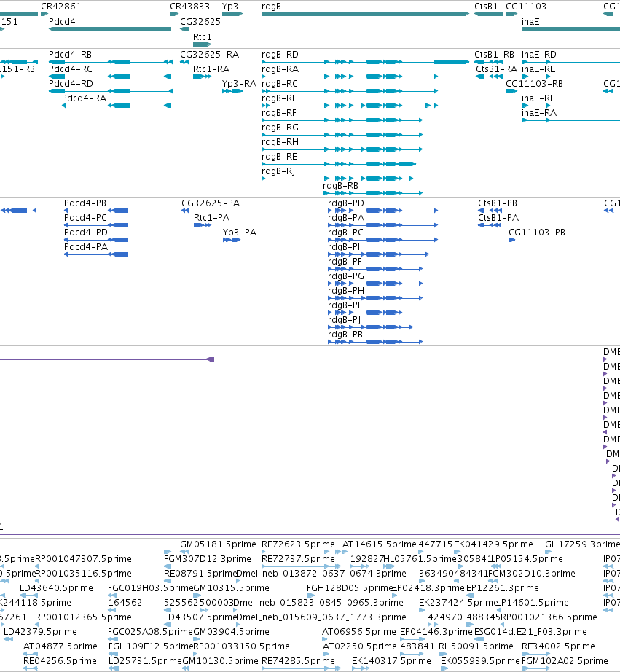Select protein Pdcd4-PC label

(x=85, y=218)
